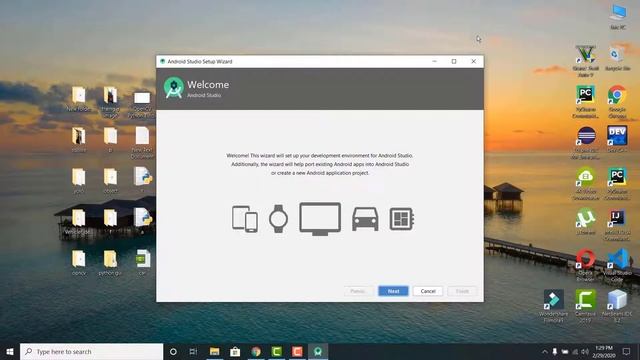Open the Action Center notifications icon

[627, 351]
